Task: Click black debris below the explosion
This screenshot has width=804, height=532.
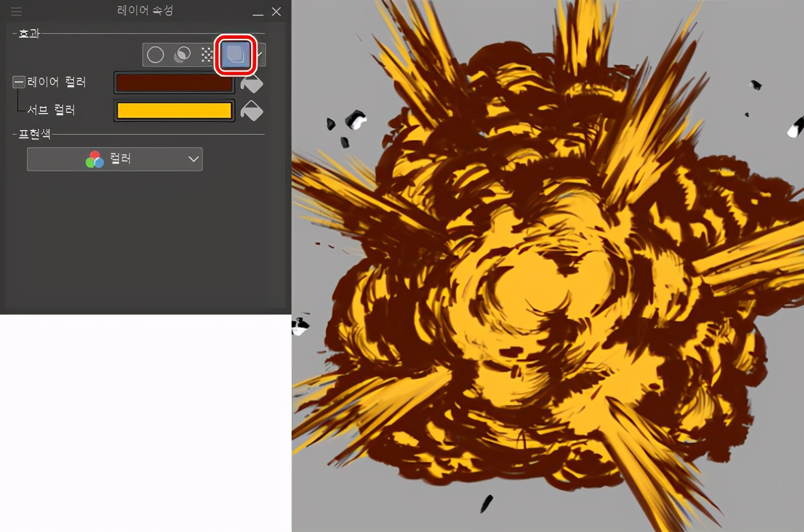Action: (x=486, y=503)
